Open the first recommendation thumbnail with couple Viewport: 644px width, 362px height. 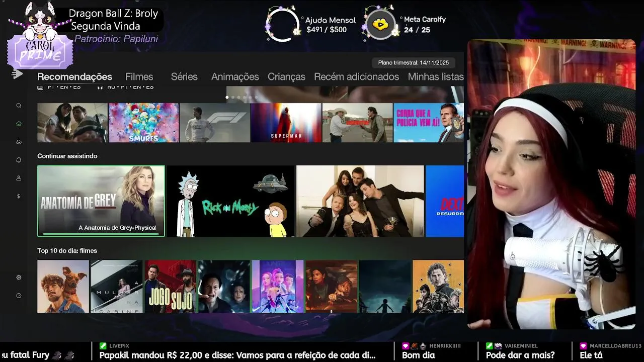click(72, 123)
